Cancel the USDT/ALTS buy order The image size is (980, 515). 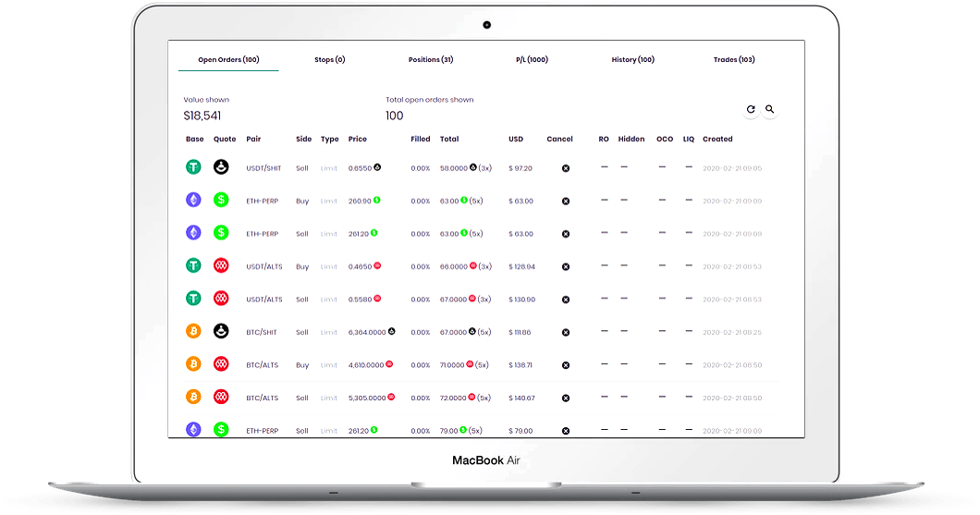point(566,267)
